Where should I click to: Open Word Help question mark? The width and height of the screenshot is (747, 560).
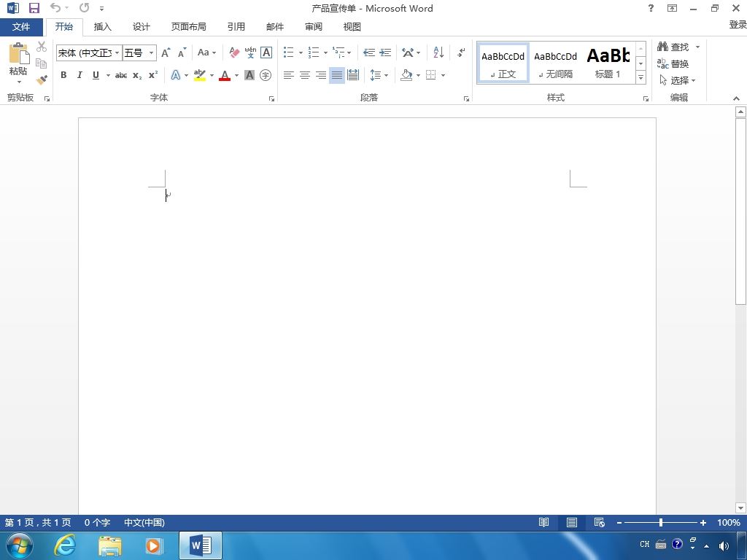tap(651, 8)
